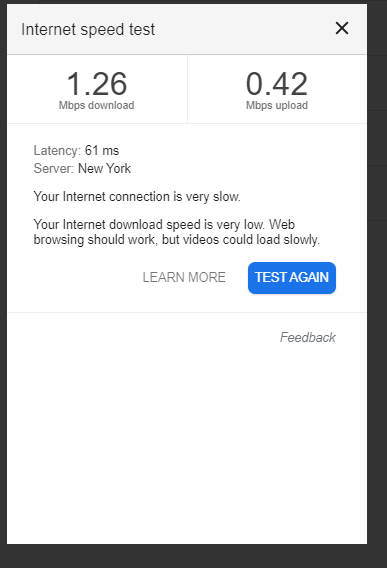
Task: Close the Internet speed test dialog
Action: [x=342, y=28]
